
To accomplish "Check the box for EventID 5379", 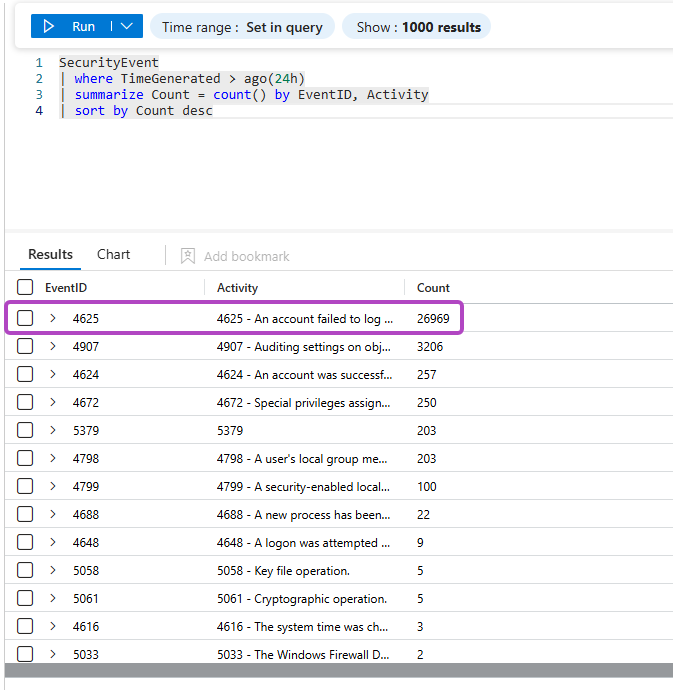I will [x=25, y=430].
